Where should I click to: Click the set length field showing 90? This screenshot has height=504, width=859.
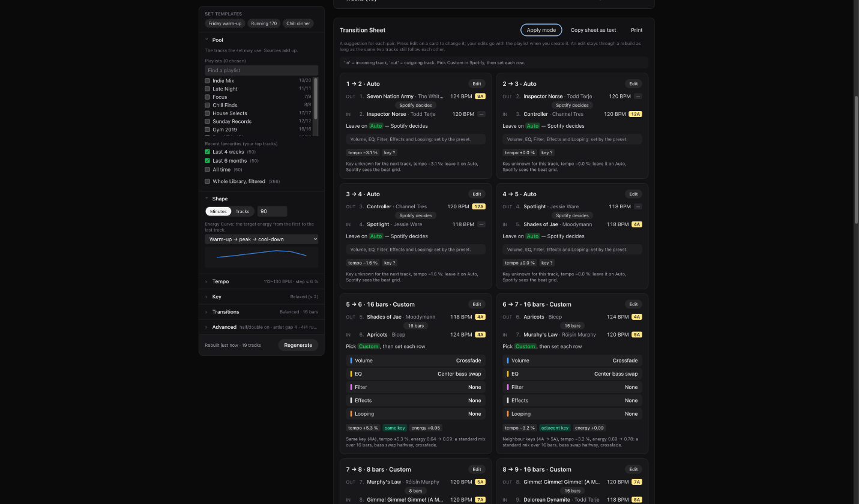pyautogui.click(x=272, y=211)
